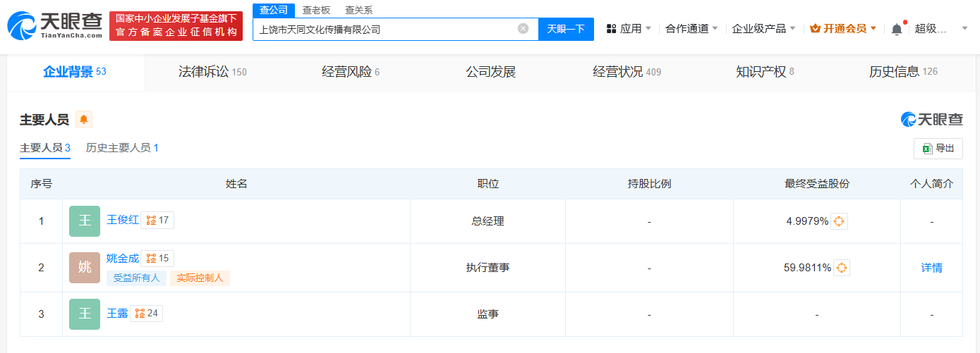Click 姚金成's avatar thumbnail
This screenshot has height=353, width=980.
click(x=85, y=268)
